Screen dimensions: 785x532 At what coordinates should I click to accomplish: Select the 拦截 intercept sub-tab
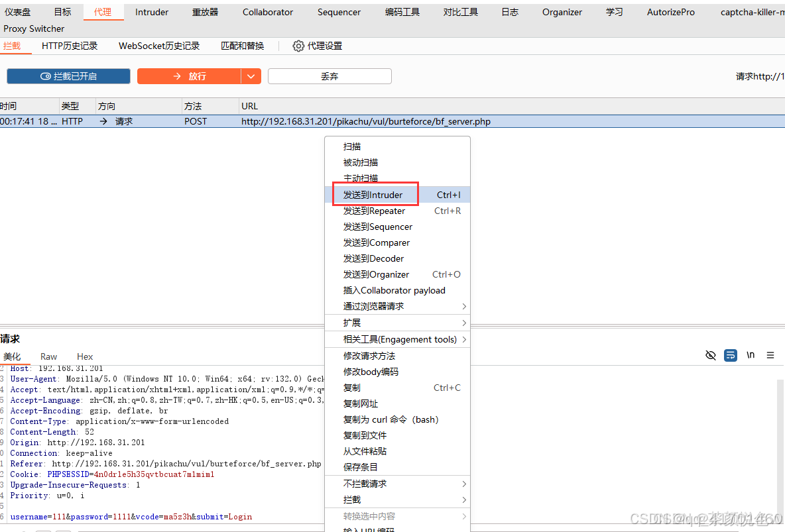point(11,46)
